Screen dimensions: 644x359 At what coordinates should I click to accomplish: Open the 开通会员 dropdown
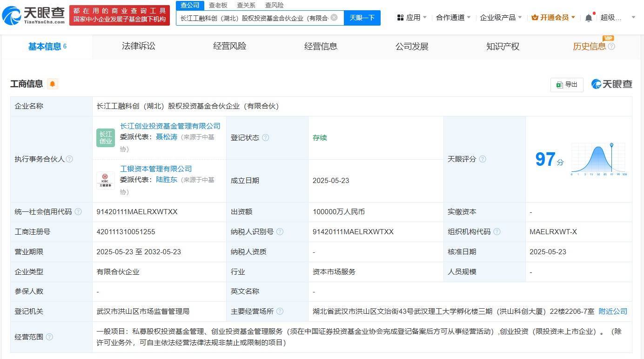[553, 18]
